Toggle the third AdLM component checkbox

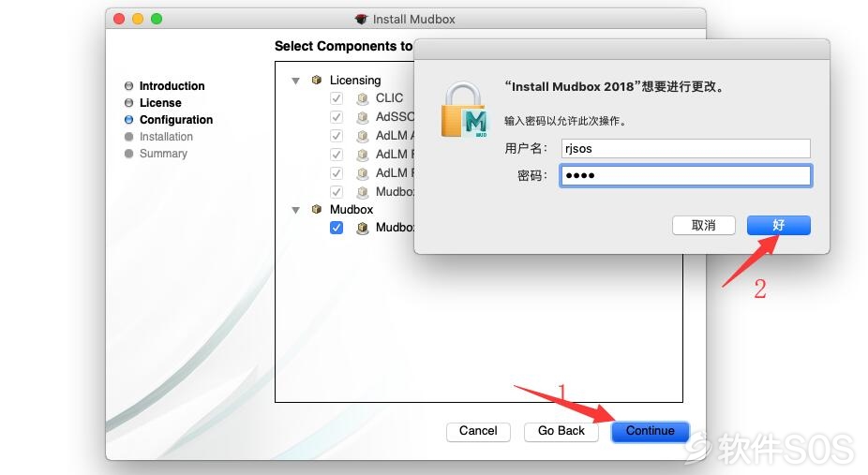336,173
